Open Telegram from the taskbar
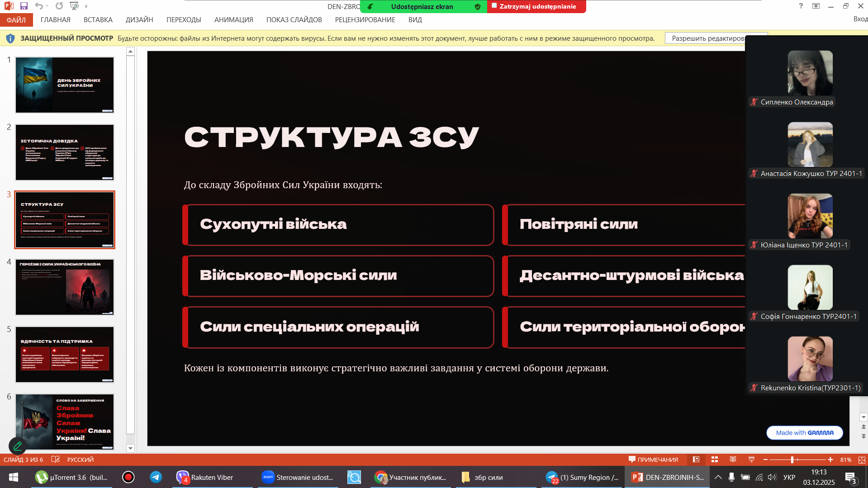The height and width of the screenshot is (488, 868). click(156, 477)
